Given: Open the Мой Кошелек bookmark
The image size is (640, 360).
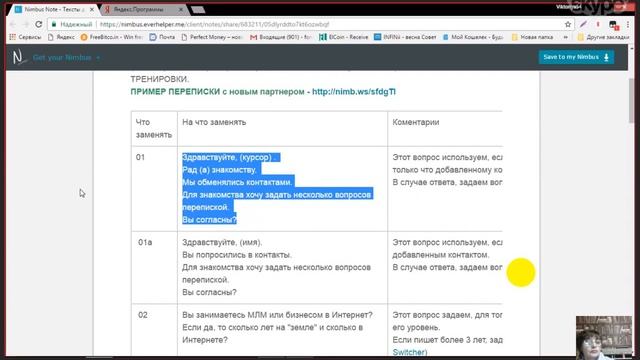Looking at the screenshot, I should (x=473, y=37).
